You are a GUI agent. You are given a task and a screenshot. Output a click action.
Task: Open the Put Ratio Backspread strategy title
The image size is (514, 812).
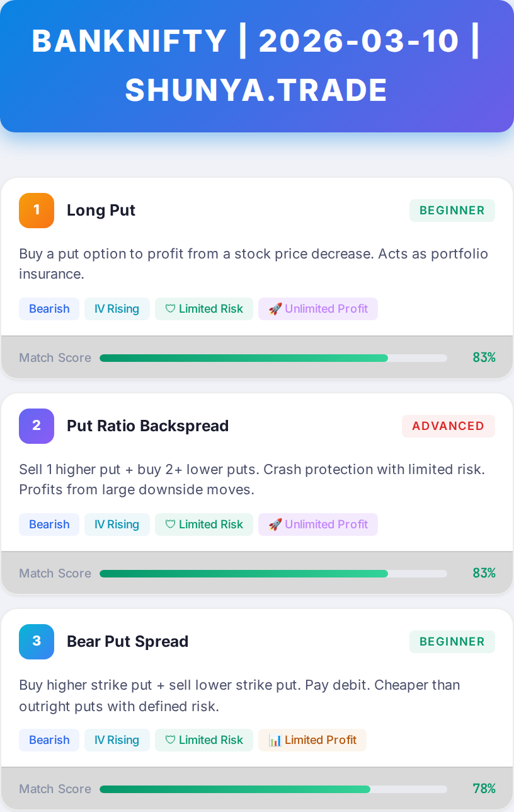pos(147,426)
